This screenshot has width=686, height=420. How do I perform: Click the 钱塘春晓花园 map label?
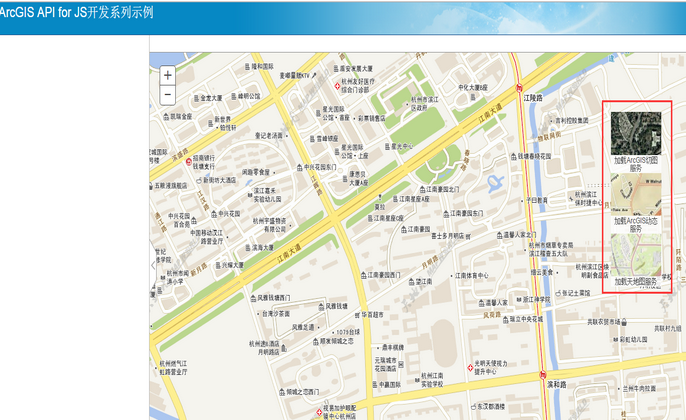click(x=534, y=156)
